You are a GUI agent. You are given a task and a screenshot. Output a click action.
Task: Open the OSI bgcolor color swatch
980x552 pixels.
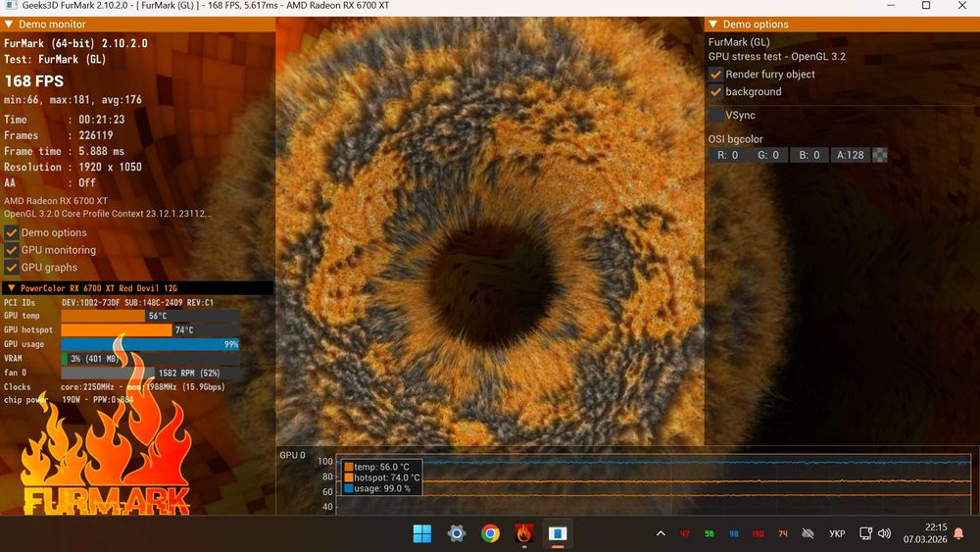(x=879, y=155)
